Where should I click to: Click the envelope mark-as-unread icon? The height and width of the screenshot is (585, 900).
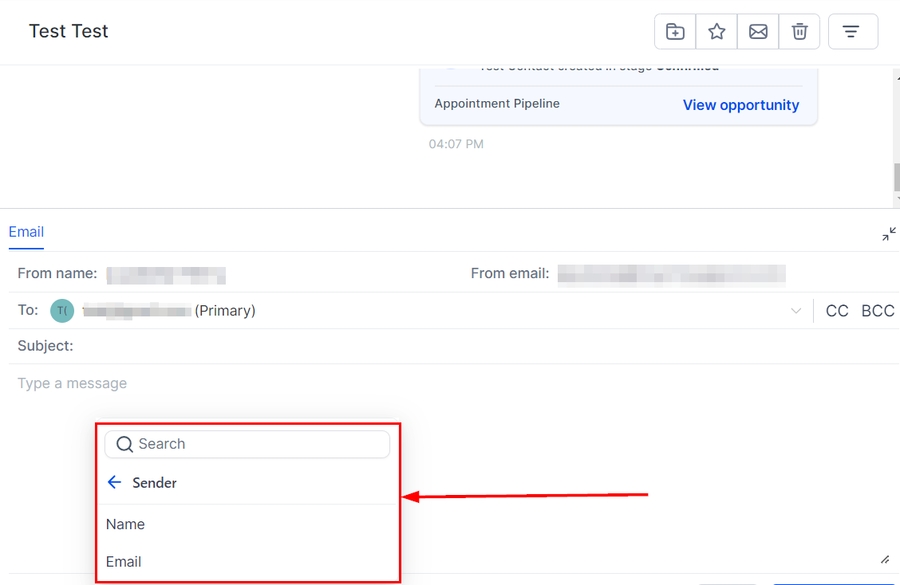point(758,32)
